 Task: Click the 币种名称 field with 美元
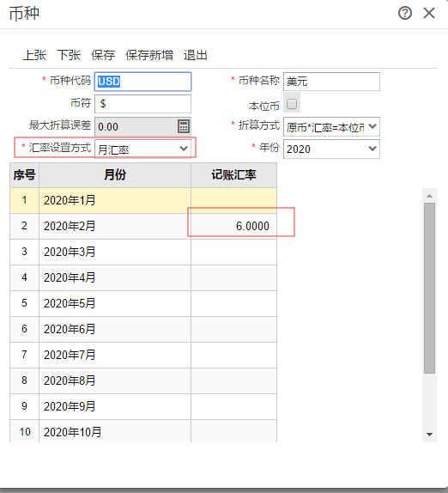331,82
